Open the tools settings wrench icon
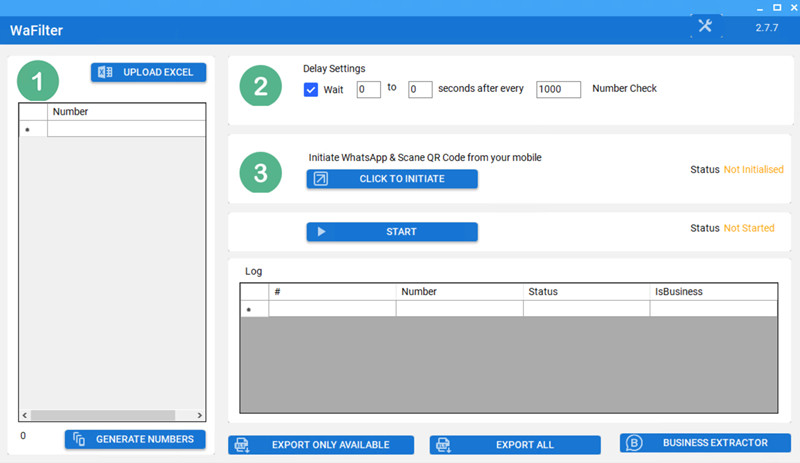 705,26
